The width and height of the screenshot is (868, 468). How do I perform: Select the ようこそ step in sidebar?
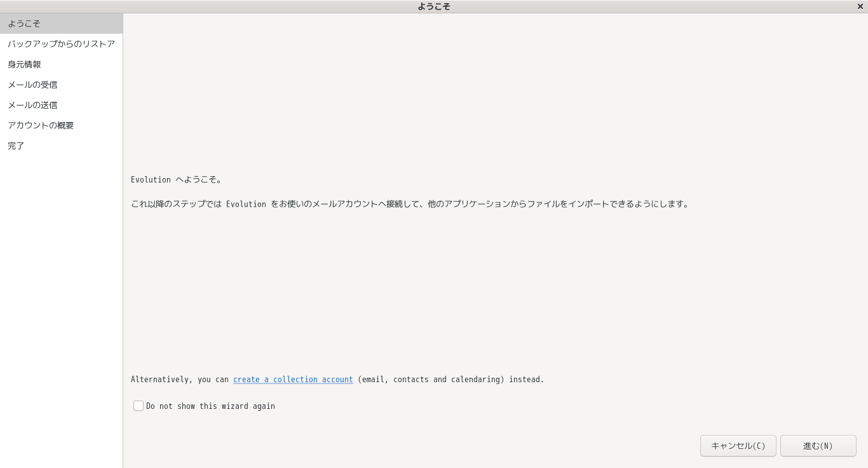[61, 24]
